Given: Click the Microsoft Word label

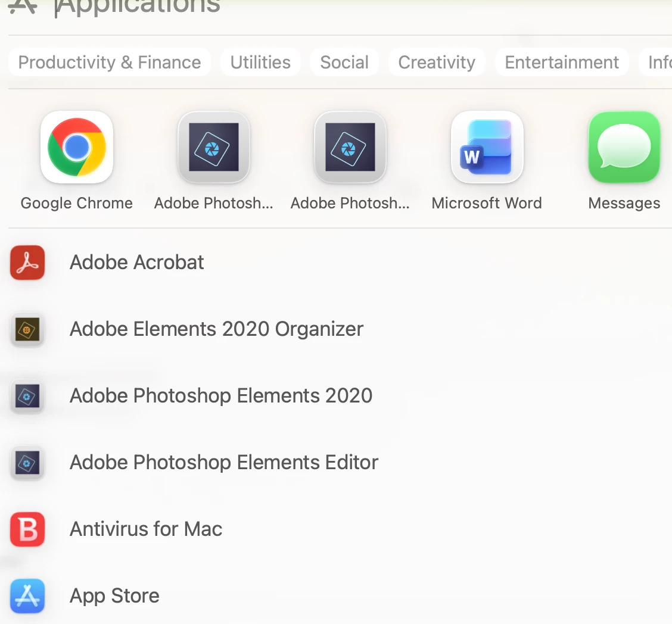Looking at the screenshot, I should coord(487,203).
